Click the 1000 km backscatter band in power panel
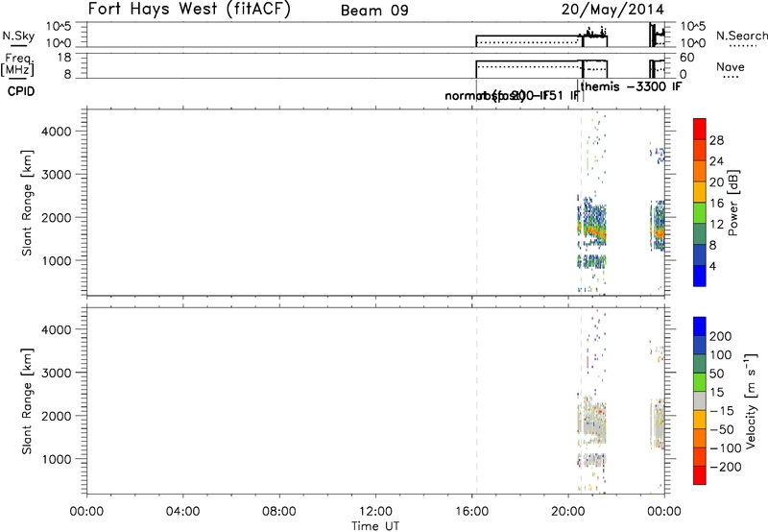 pos(591,261)
